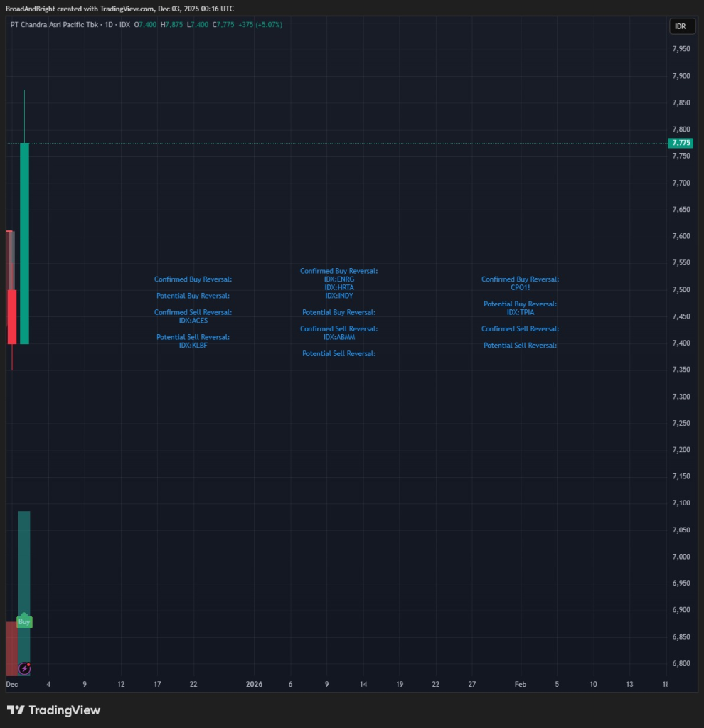Click the 7,500 price axis label
This screenshot has width=704, height=728.
coord(681,289)
